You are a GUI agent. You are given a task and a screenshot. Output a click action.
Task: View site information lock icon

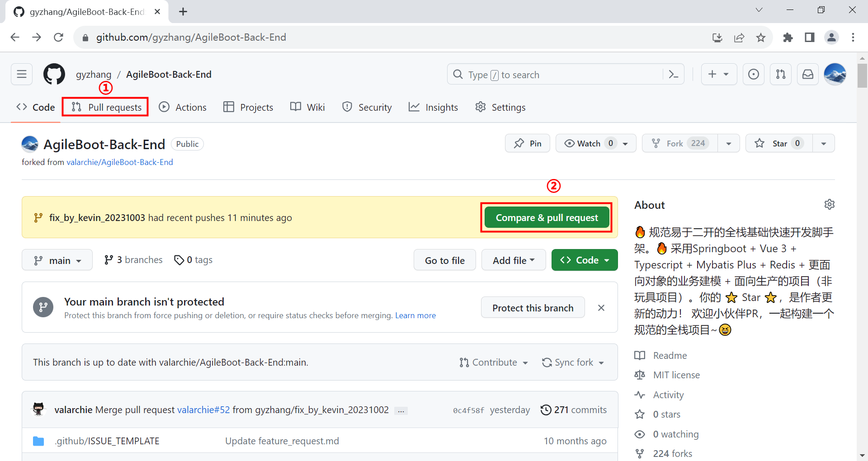click(85, 38)
